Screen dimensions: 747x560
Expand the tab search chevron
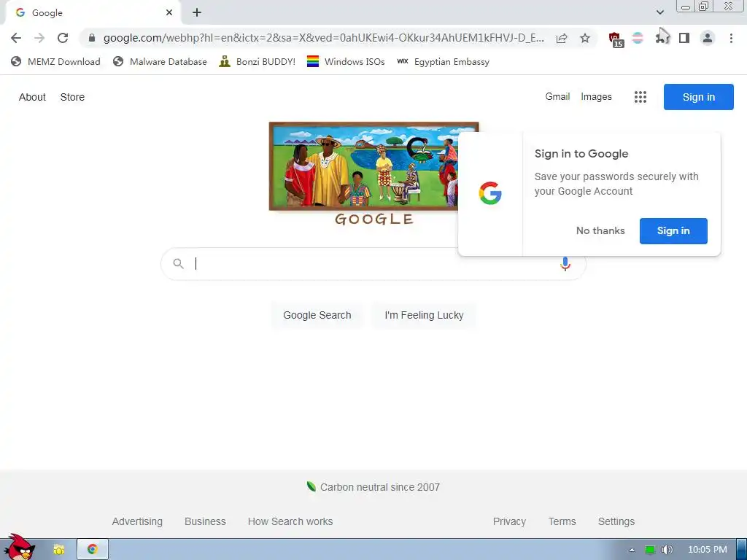659,12
